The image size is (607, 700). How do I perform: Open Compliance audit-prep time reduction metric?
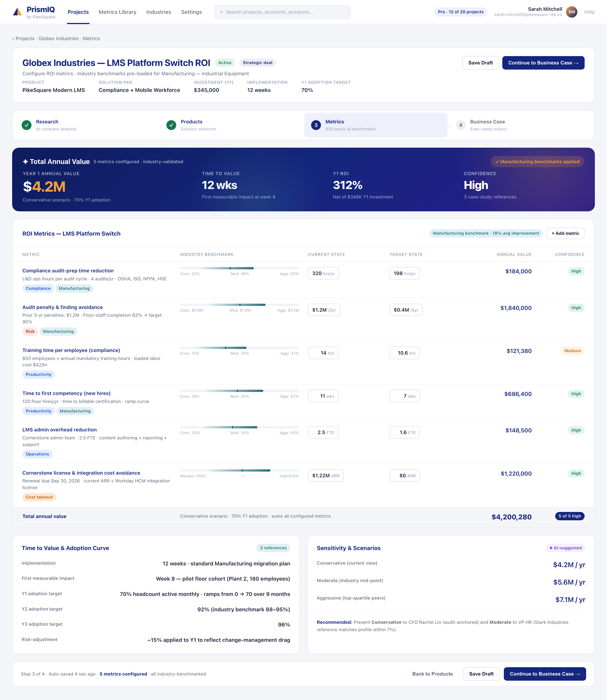(68, 271)
